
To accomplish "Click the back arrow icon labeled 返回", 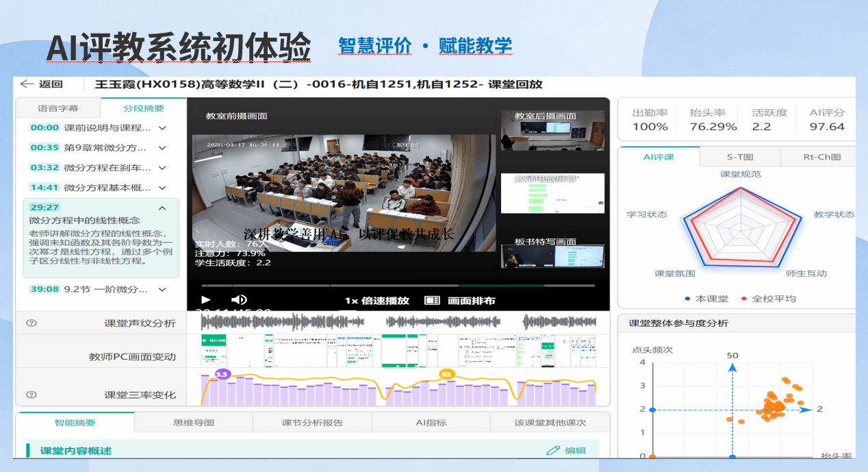I will [x=27, y=84].
